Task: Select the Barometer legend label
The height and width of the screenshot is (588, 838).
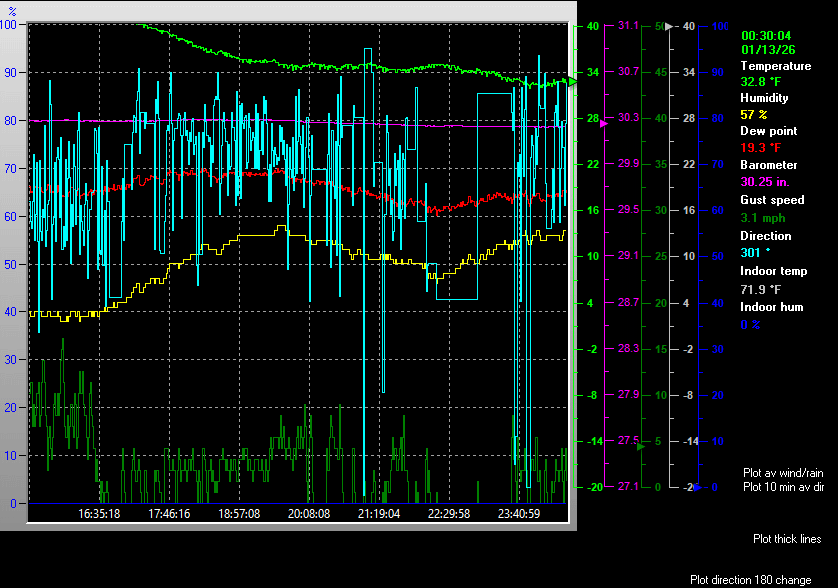Action: [x=768, y=165]
